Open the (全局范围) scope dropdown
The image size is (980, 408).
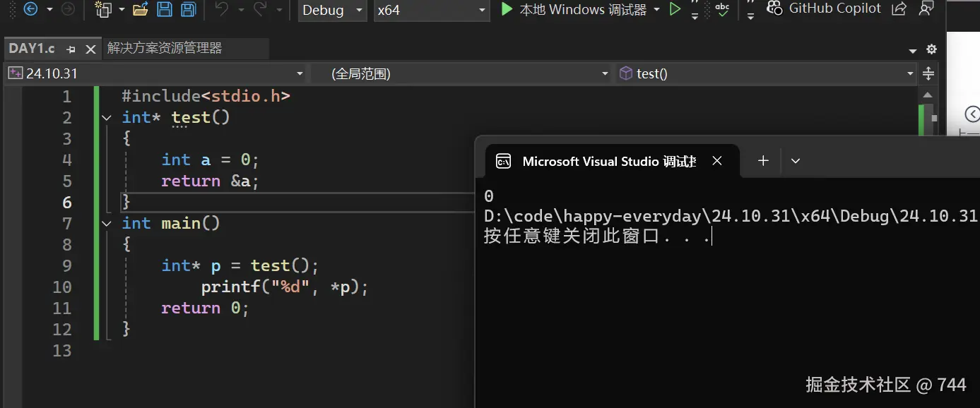[x=461, y=73]
